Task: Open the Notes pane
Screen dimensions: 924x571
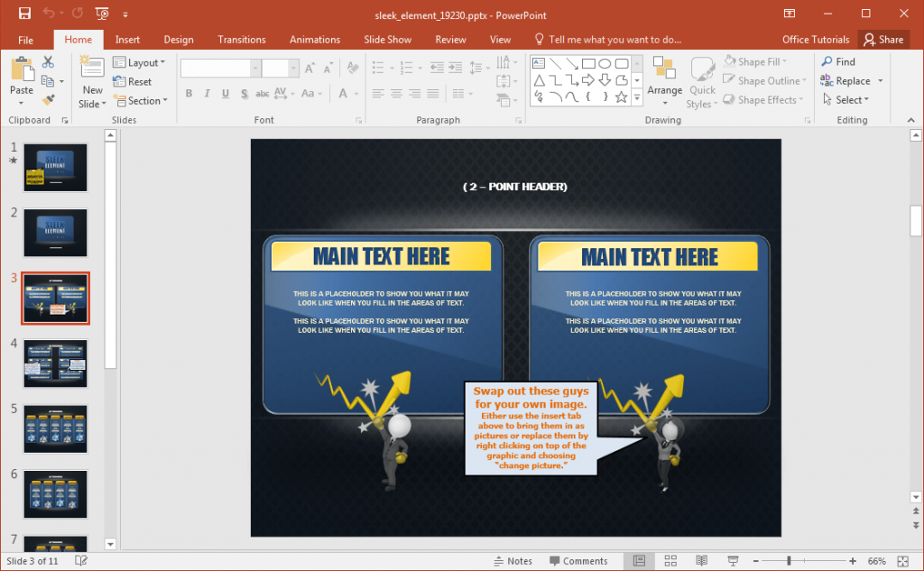Action: 513,560
